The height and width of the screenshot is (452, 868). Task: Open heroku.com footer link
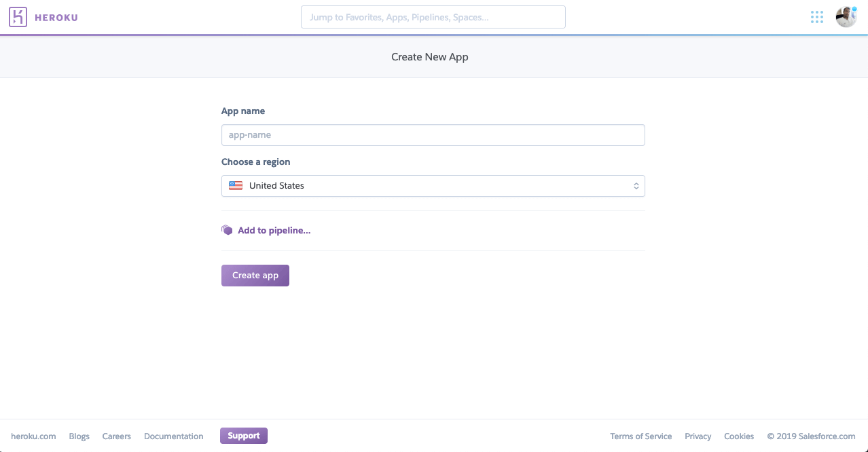pos(33,436)
